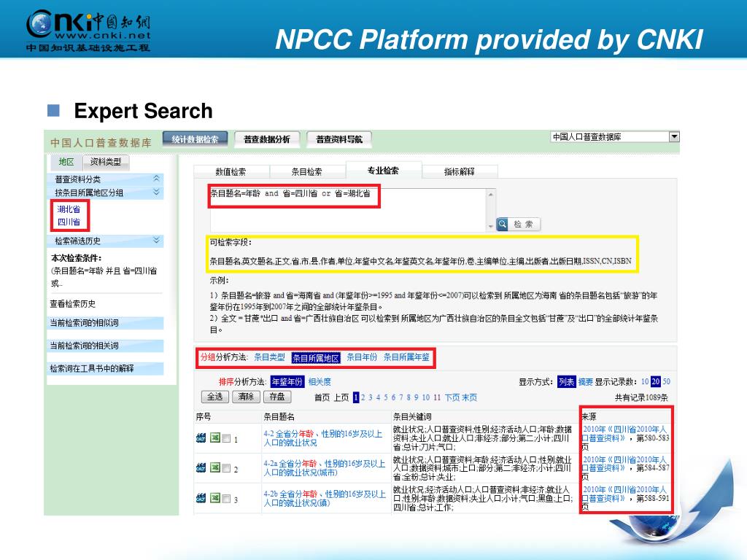Tick the checkbox for result row 1

point(226,438)
